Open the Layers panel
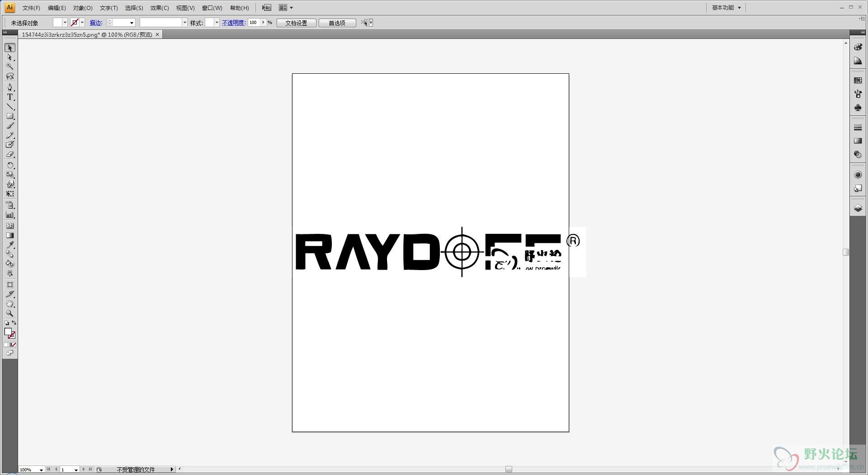The height and width of the screenshot is (475, 868). click(858, 208)
